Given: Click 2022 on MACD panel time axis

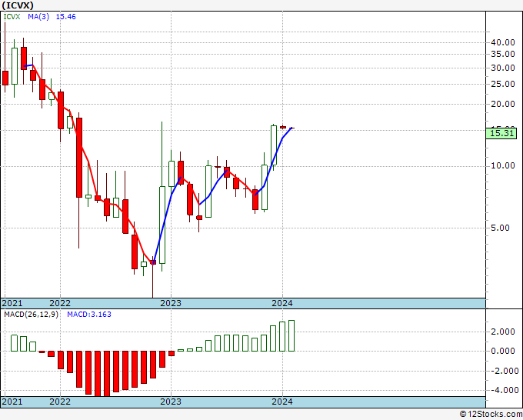Looking at the screenshot, I should pos(60,402).
